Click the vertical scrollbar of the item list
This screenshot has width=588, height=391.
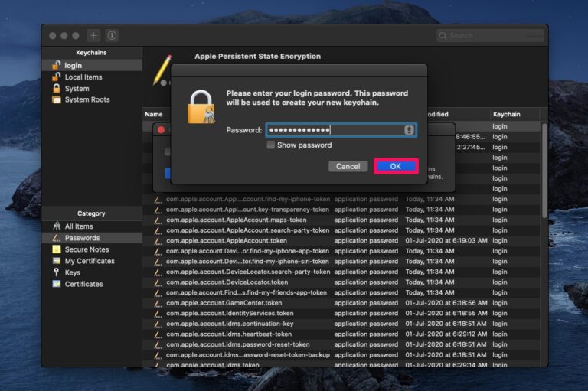click(544, 171)
